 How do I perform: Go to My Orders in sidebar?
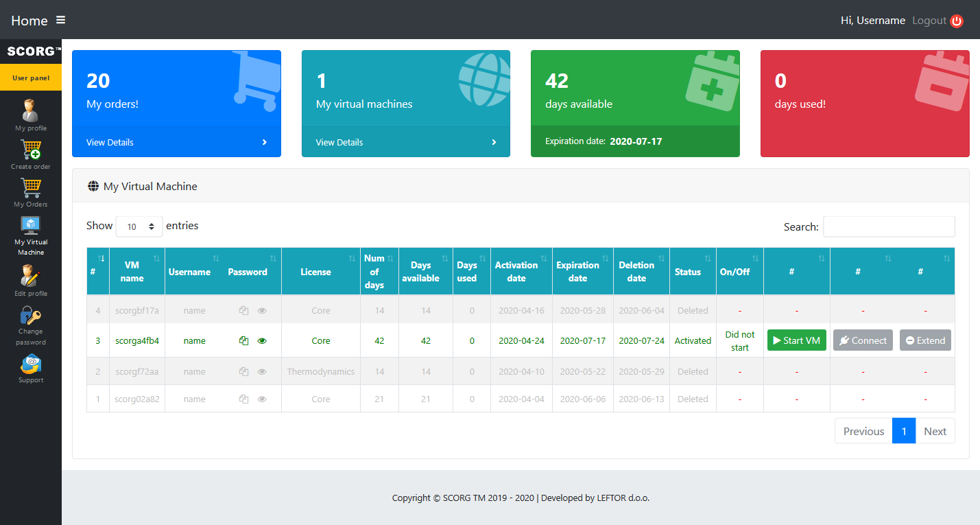click(x=31, y=192)
